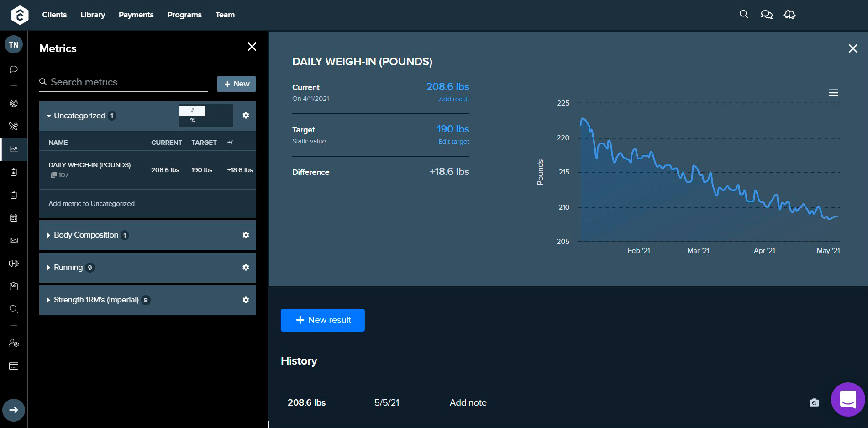The image size is (868, 428).
Task: Open the Programs menu
Action: tap(184, 15)
